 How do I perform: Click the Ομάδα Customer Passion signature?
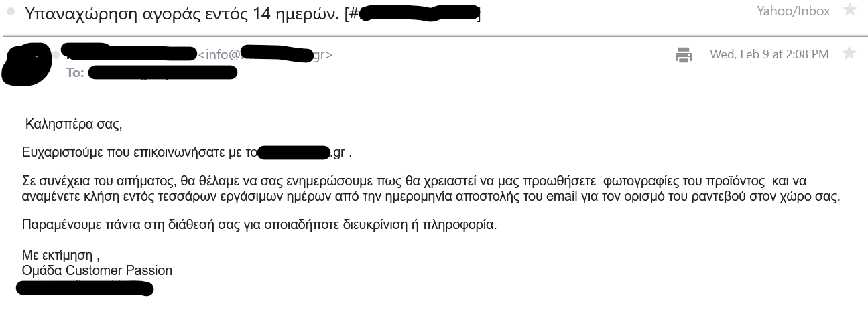pyautogui.click(x=97, y=270)
